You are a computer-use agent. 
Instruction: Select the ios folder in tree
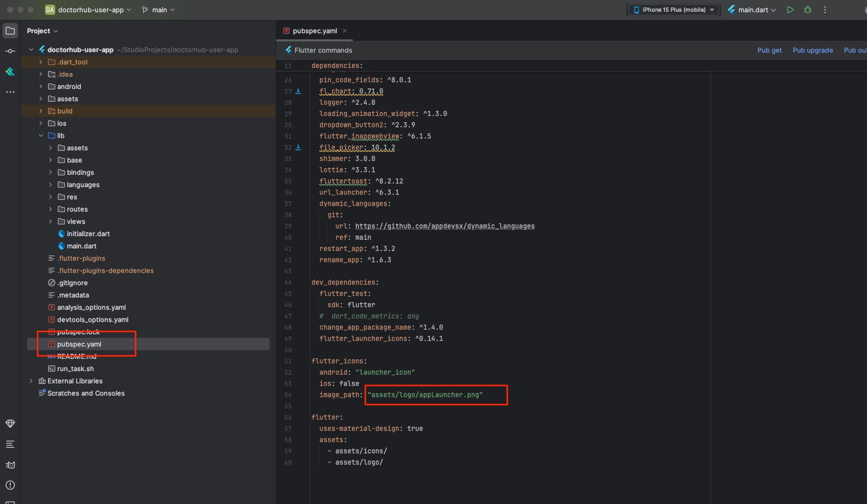pyautogui.click(x=62, y=123)
